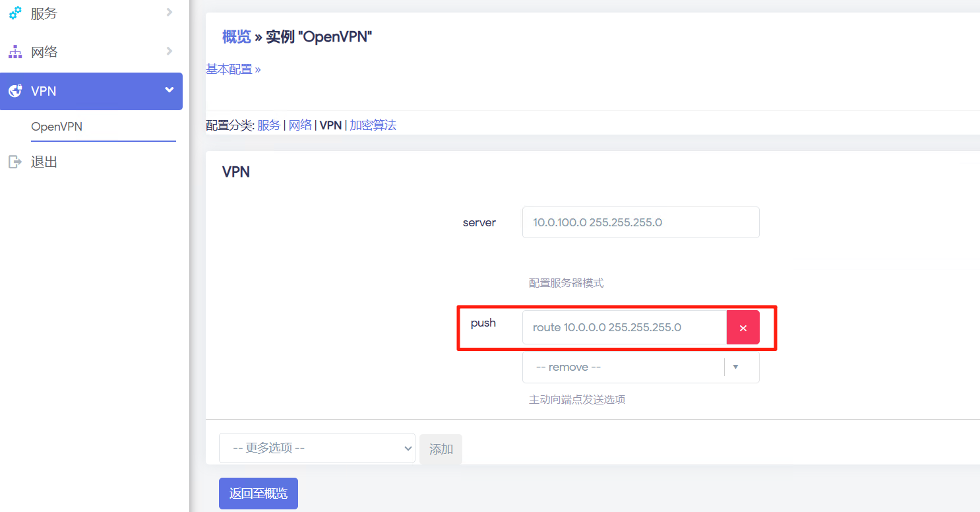980x512 pixels.
Task: Expand the 网络 sidebar menu chevron
Action: [x=169, y=51]
